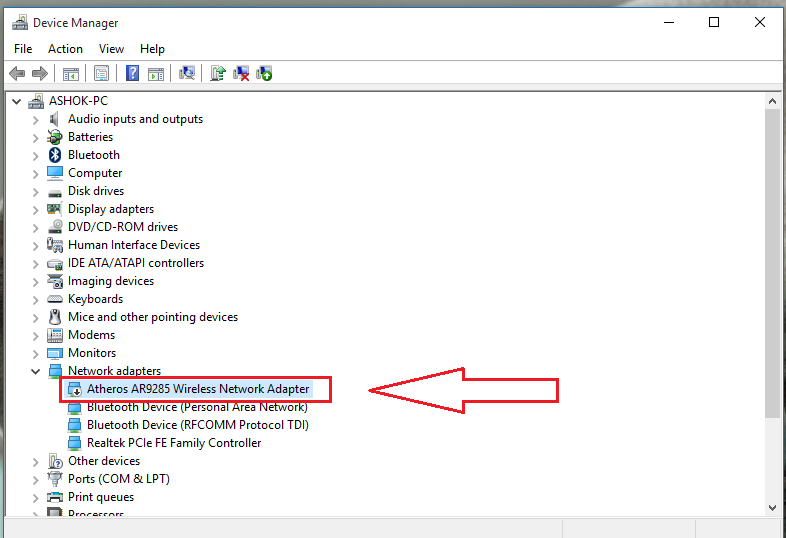
Task: Select Atheros AR9285 Wireless Network Adapter
Action: pyautogui.click(x=197, y=389)
